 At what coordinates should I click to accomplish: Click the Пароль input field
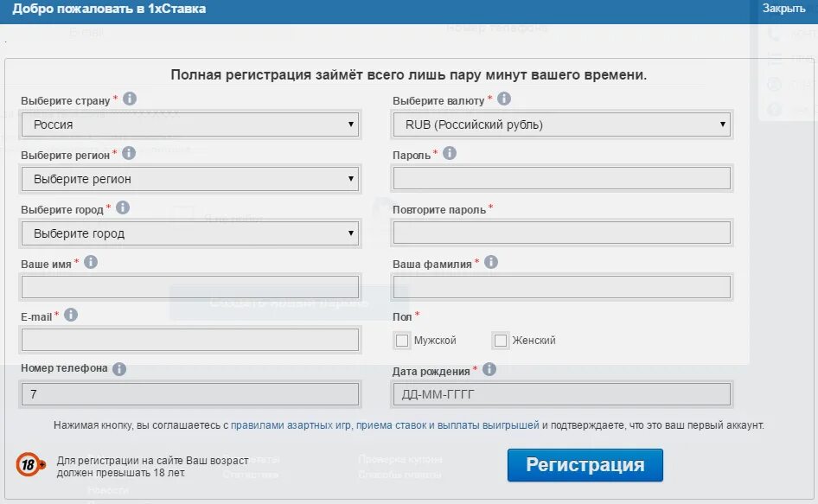pos(561,178)
